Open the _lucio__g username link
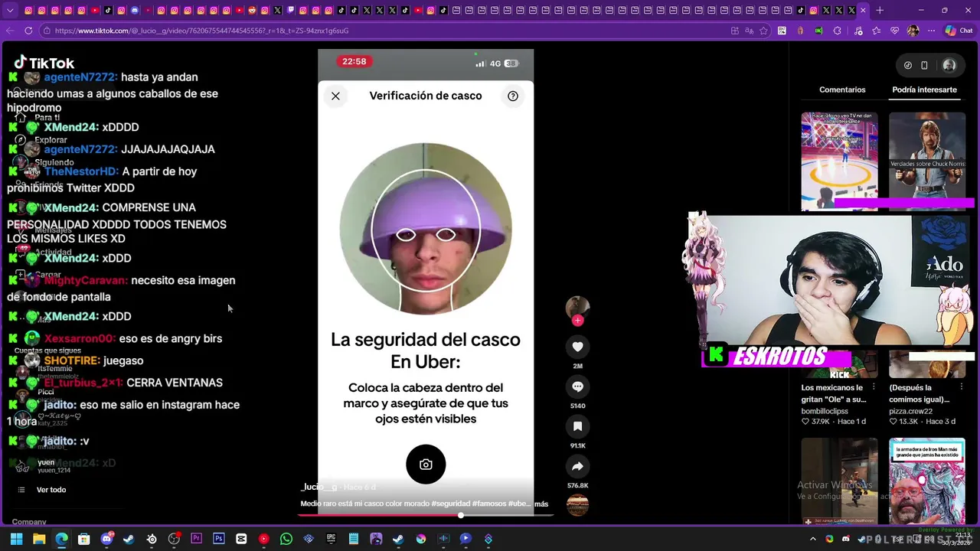The height and width of the screenshot is (551, 980). point(318,487)
